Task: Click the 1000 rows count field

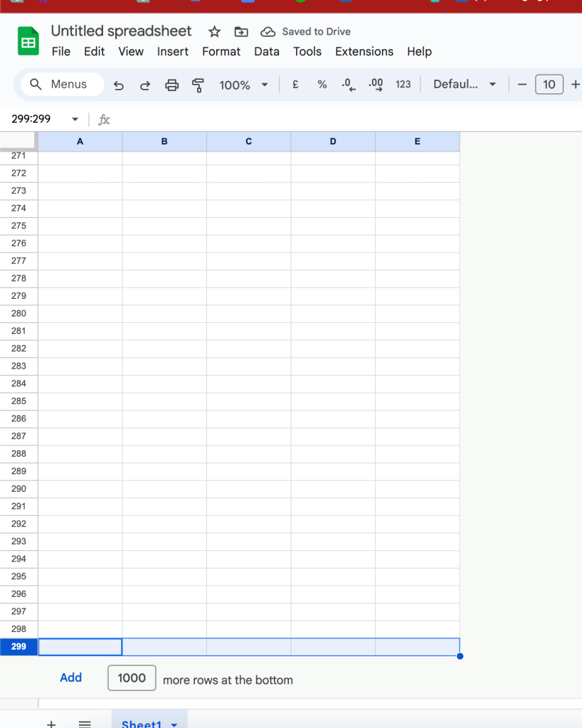Action: tap(132, 678)
